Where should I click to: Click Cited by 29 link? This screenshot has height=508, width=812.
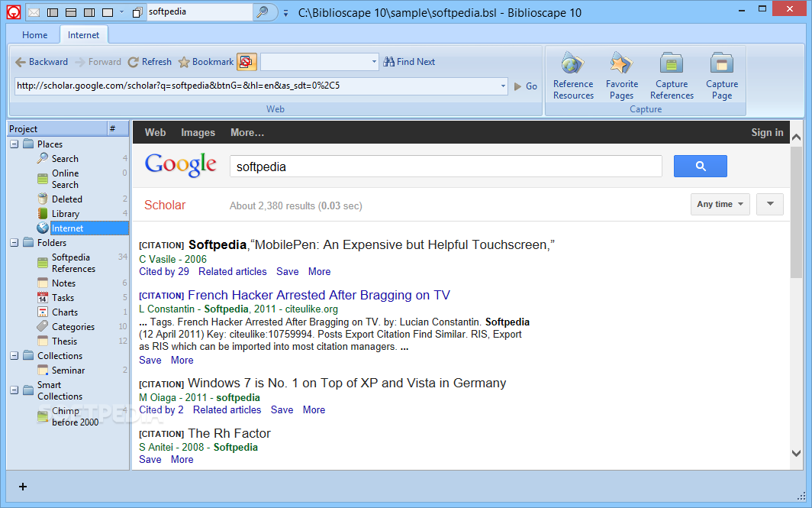[x=163, y=271]
